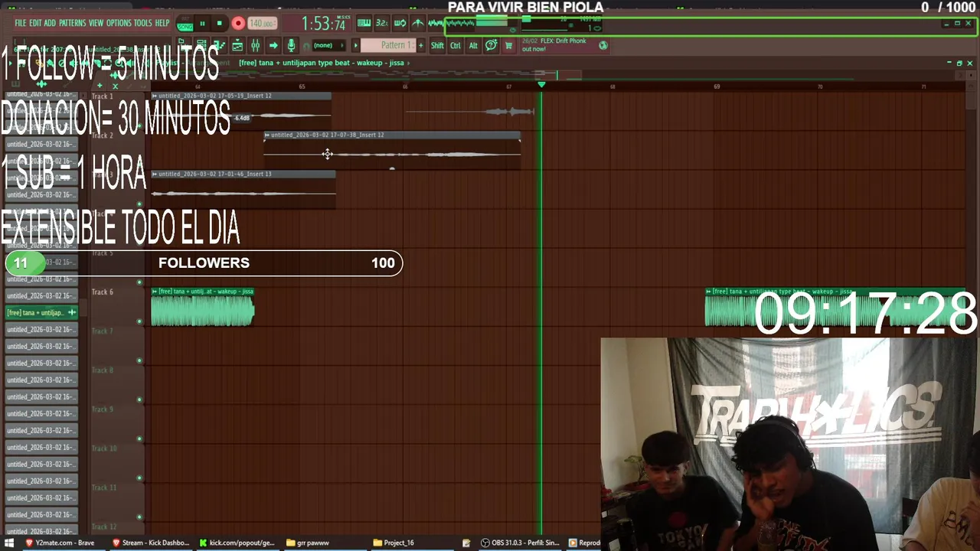This screenshot has height=551, width=980.
Task: Open Windows Start button
Action: pos(11,543)
